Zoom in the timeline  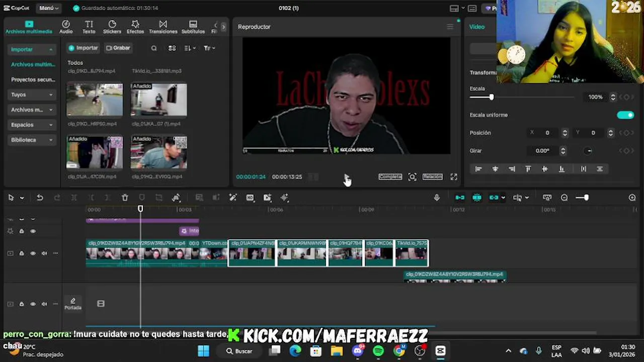632,198
